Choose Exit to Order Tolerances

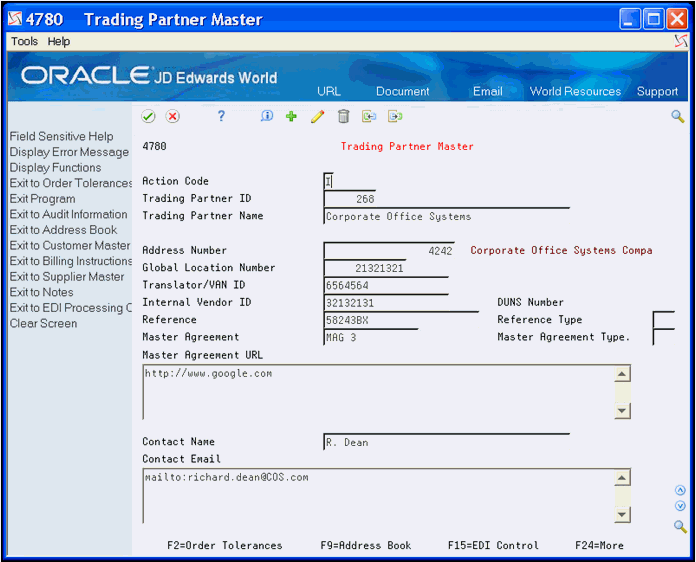(x=71, y=183)
